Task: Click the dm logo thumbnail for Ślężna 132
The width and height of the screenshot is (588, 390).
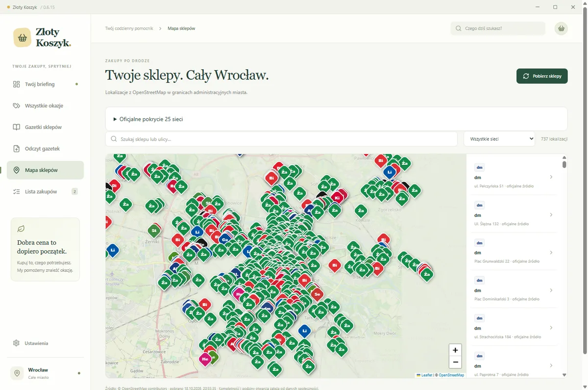Action: point(480,205)
